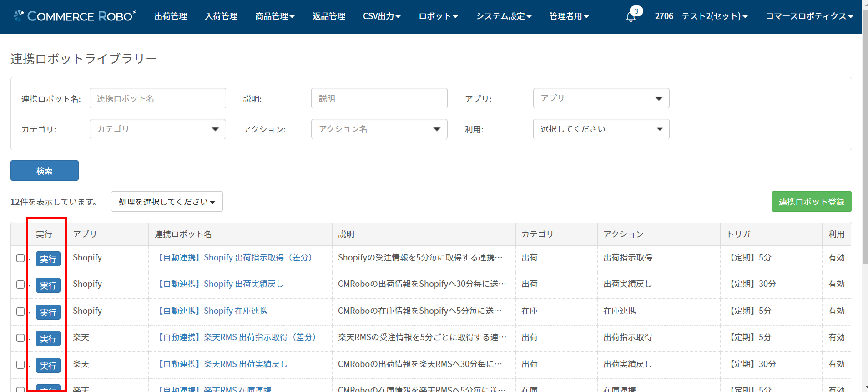Check the Shopify 在庫連携 row checkbox
This screenshot has height=392, width=868.
[x=20, y=311]
